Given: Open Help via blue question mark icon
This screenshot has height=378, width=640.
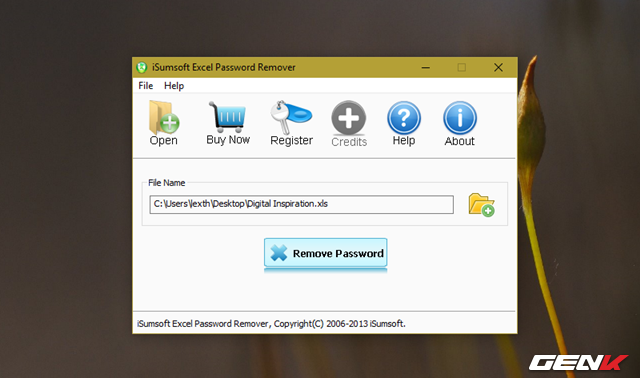Looking at the screenshot, I should [x=404, y=118].
